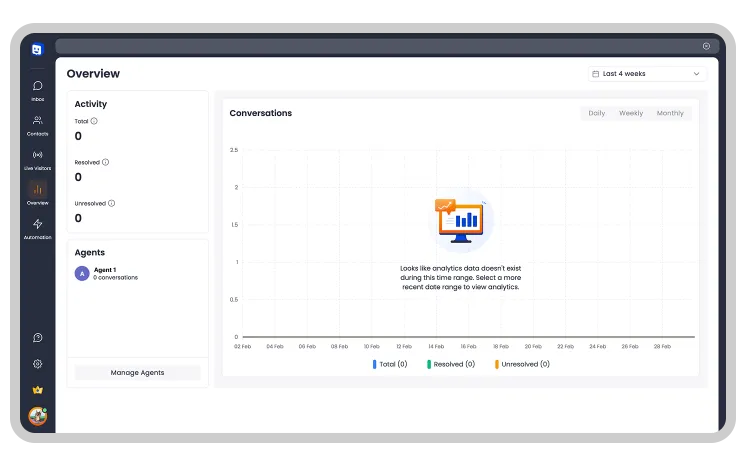Switch the chart to Daily view
Viewport: 746px width, 465px height.
pos(597,113)
